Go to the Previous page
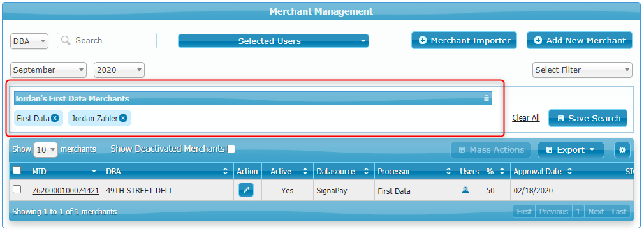Image resolution: width=644 pixels, height=231 pixels. 553,212
